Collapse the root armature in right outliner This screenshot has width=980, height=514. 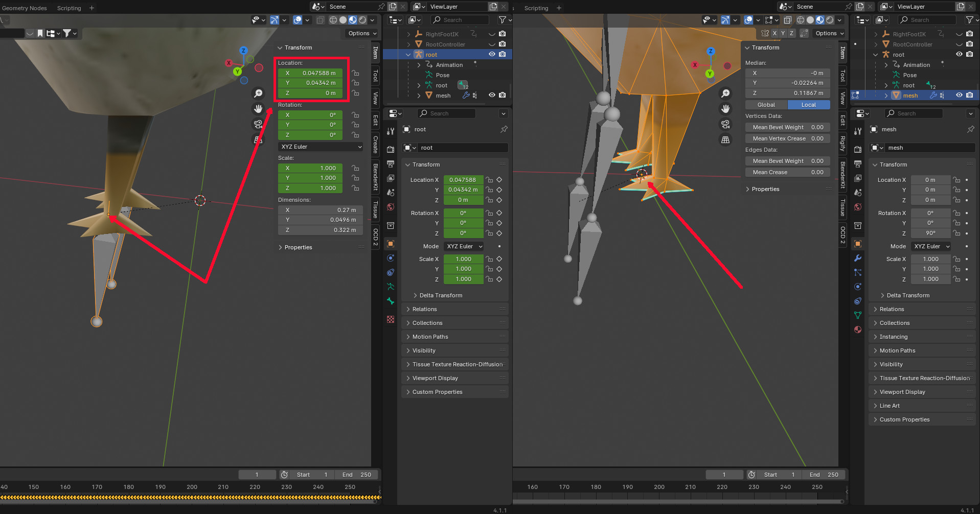pos(876,55)
